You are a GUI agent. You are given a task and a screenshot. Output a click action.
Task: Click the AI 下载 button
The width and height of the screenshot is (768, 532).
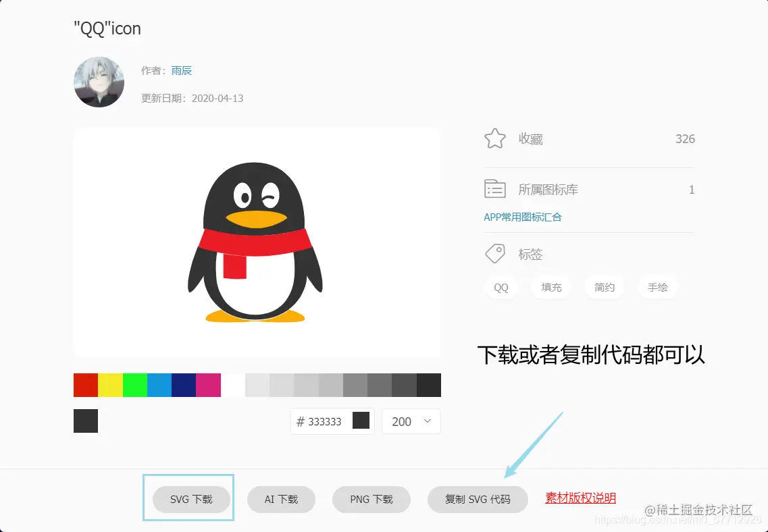pyautogui.click(x=281, y=500)
